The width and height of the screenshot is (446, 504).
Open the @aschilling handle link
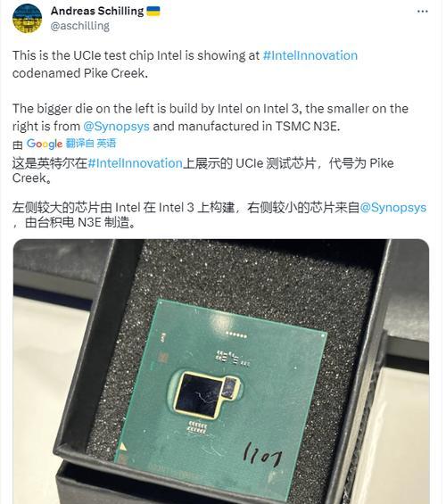coord(80,26)
